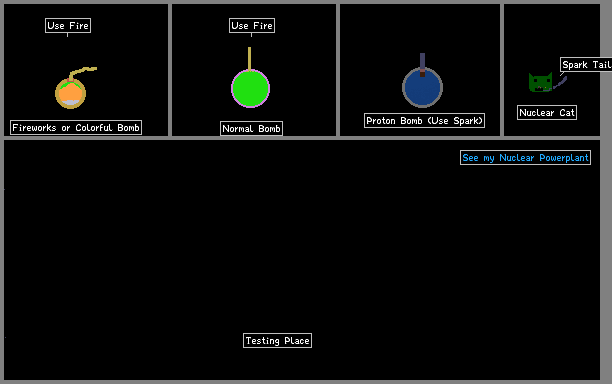Click the Proton Bomb's dark fuse
The image size is (612, 384).
pos(422,65)
